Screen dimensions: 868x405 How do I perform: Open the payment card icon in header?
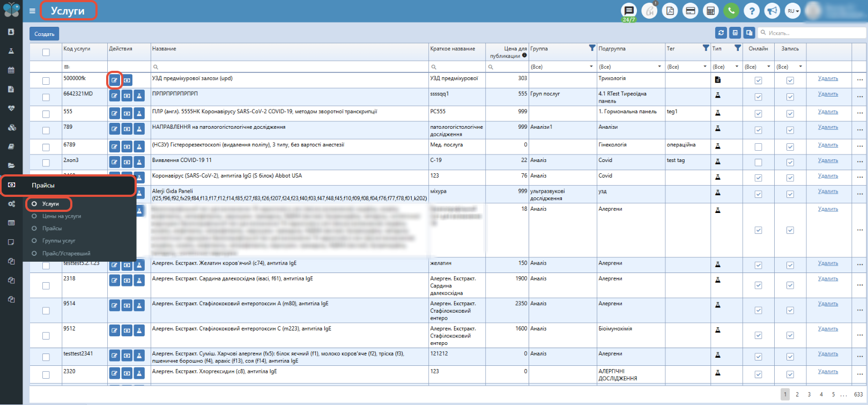[x=691, y=11]
